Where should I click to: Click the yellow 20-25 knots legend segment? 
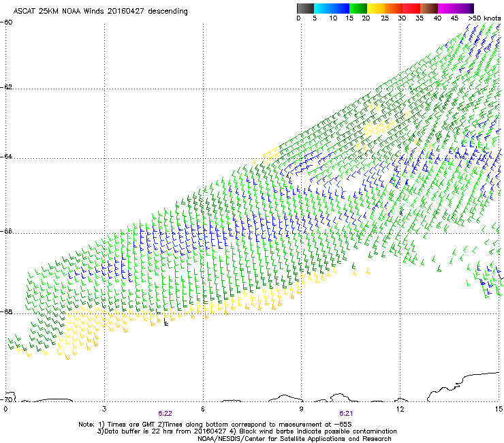[x=376, y=8]
